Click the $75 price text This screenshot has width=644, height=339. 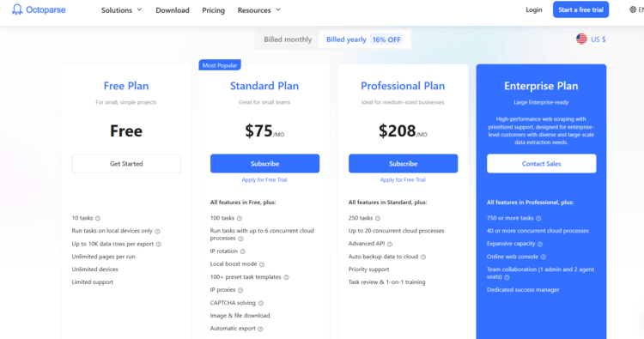coord(258,131)
